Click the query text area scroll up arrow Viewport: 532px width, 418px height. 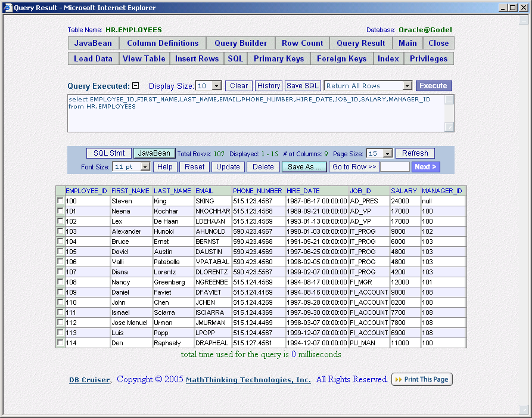(449, 100)
